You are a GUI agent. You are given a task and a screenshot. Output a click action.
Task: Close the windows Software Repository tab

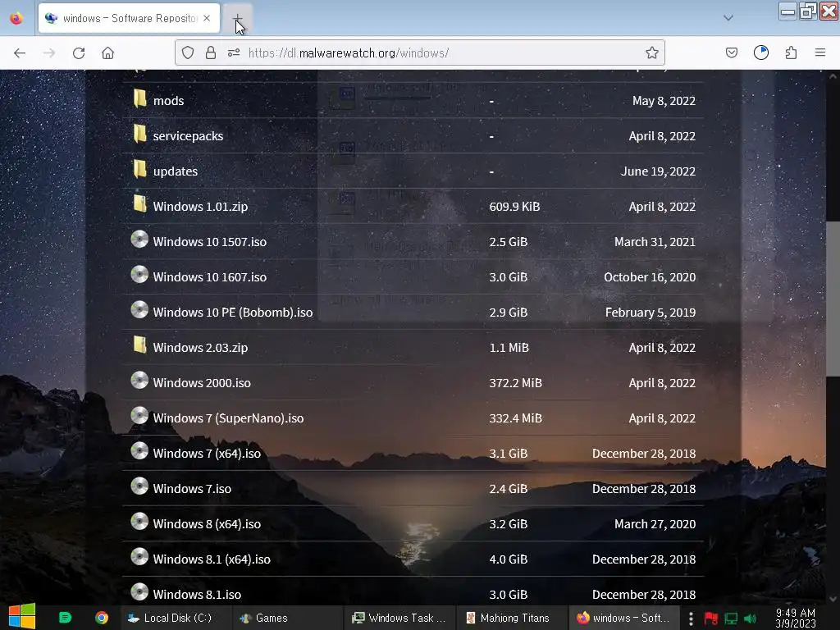[x=207, y=18]
